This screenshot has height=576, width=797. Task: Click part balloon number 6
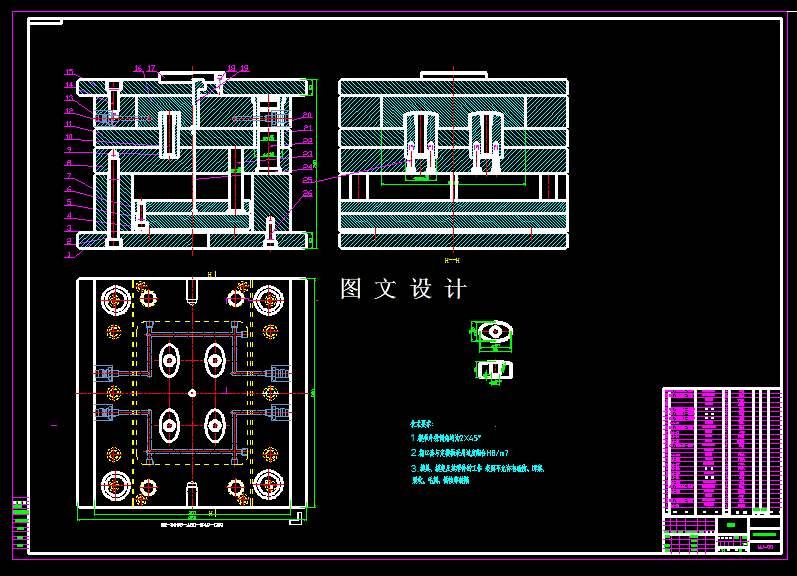pyautogui.click(x=69, y=189)
